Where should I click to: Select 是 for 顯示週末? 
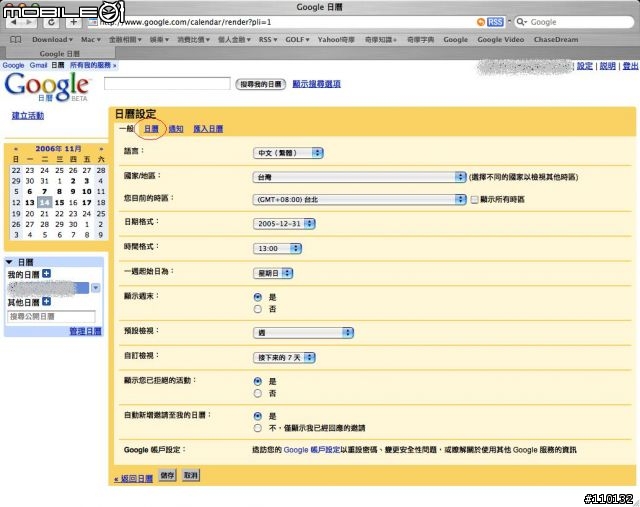[x=258, y=297]
